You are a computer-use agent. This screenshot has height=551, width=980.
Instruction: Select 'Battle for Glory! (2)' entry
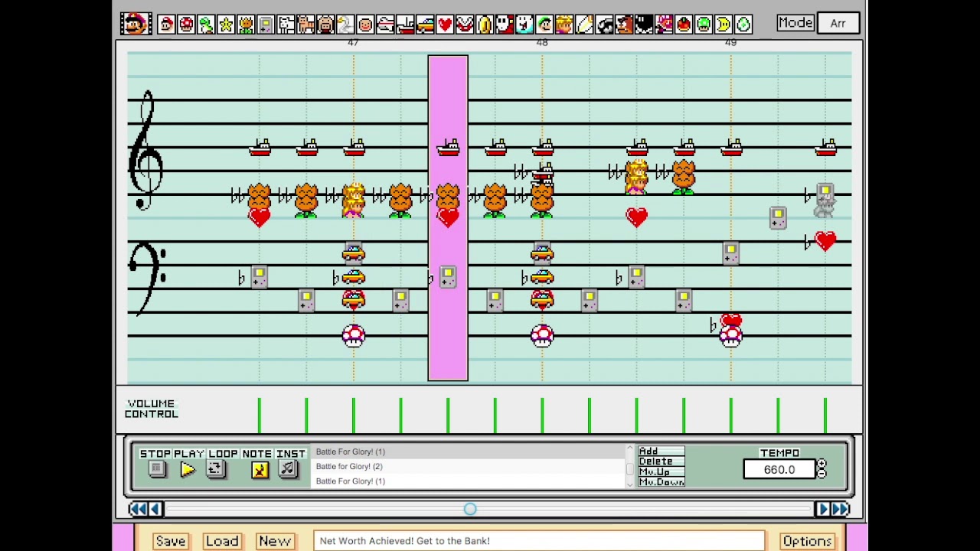pos(469,466)
